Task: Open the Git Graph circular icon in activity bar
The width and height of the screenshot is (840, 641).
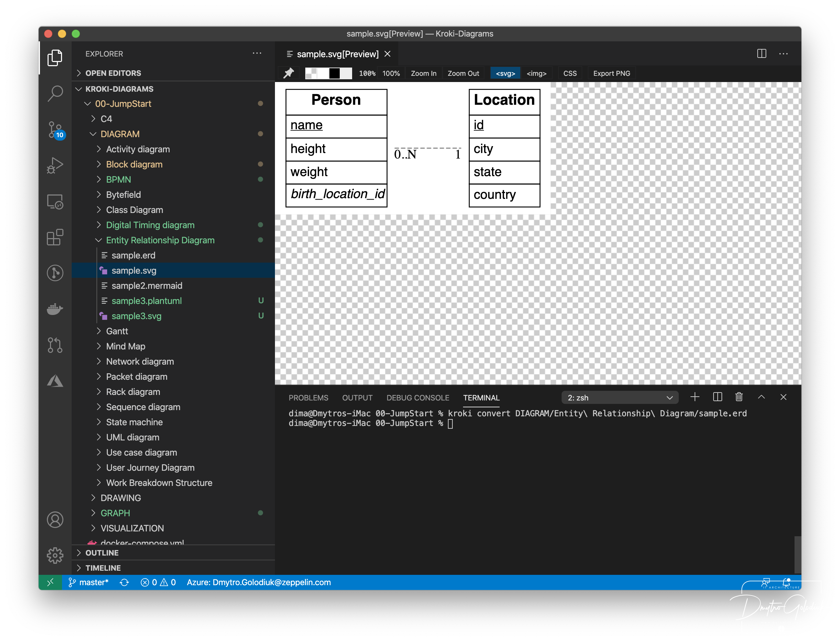Action: [55, 273]
